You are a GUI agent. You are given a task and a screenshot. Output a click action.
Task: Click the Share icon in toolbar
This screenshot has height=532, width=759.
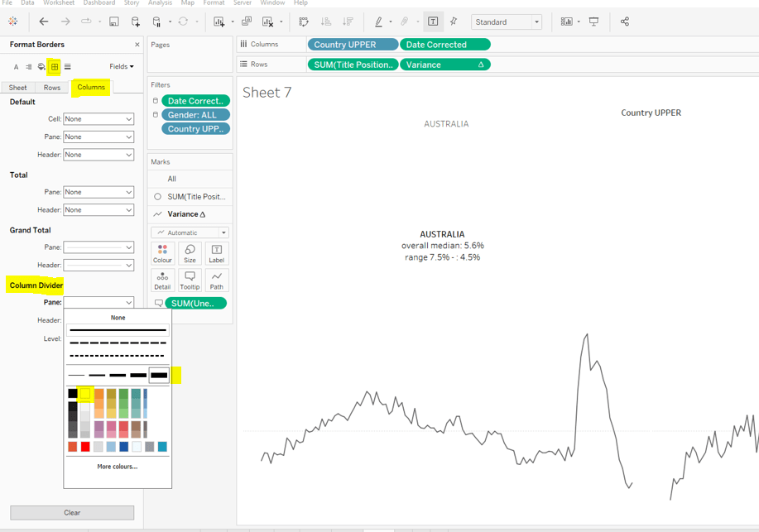click(625, 22)
